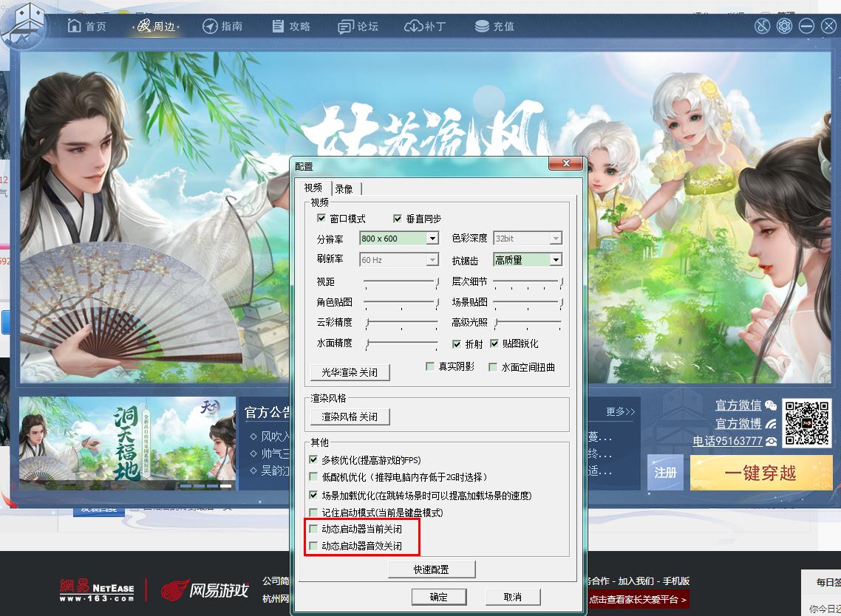Click the 电话95163777 link
Image resolution: width=841 pixels, height=616 pixels.
(x=727, y=441)
